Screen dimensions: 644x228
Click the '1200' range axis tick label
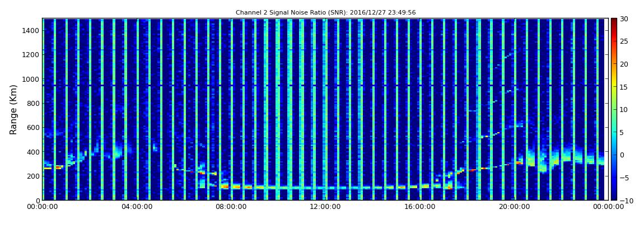[x=31, y=55]
